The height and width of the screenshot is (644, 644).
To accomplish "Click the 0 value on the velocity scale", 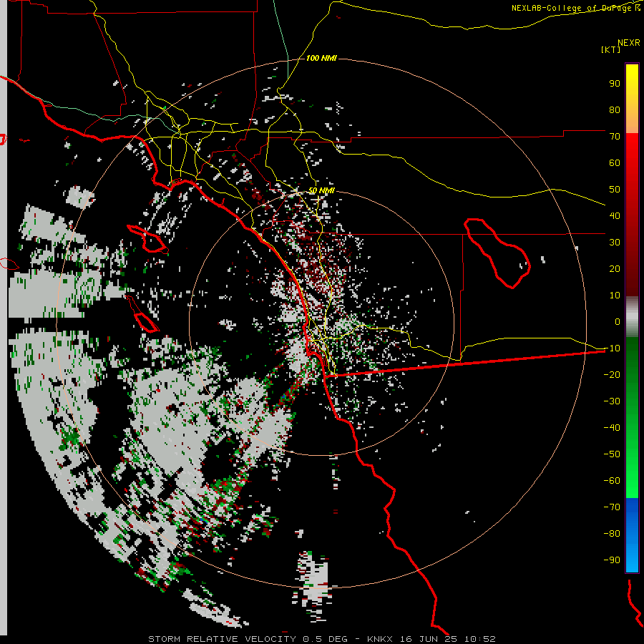I will tap(618, 322).
